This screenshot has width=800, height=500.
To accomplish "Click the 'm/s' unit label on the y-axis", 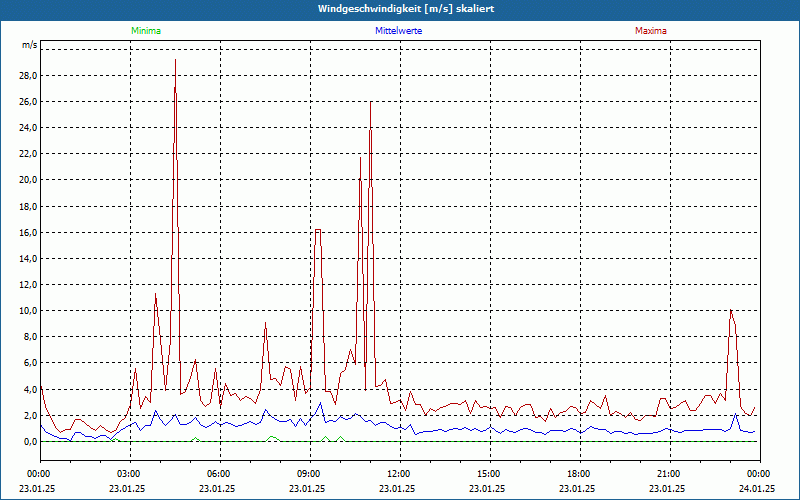I will 29,45.
